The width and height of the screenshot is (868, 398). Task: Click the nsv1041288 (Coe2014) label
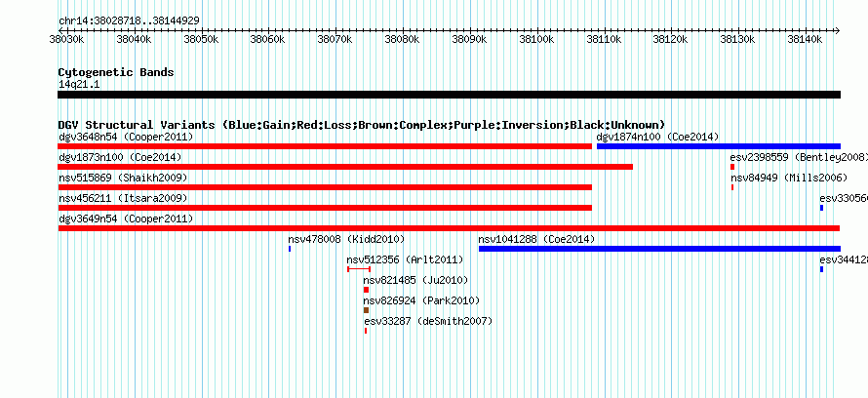click(x=536, y=239)
